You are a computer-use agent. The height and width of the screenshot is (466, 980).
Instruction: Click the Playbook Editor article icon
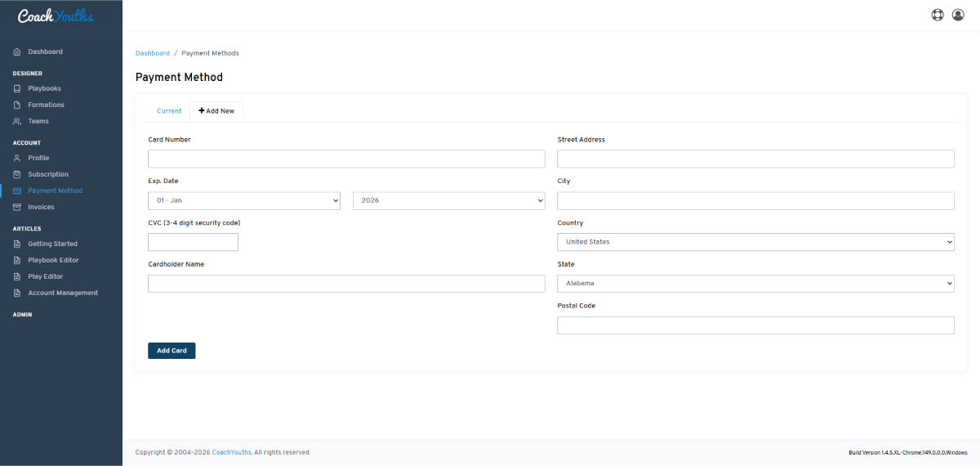(17, 260)
